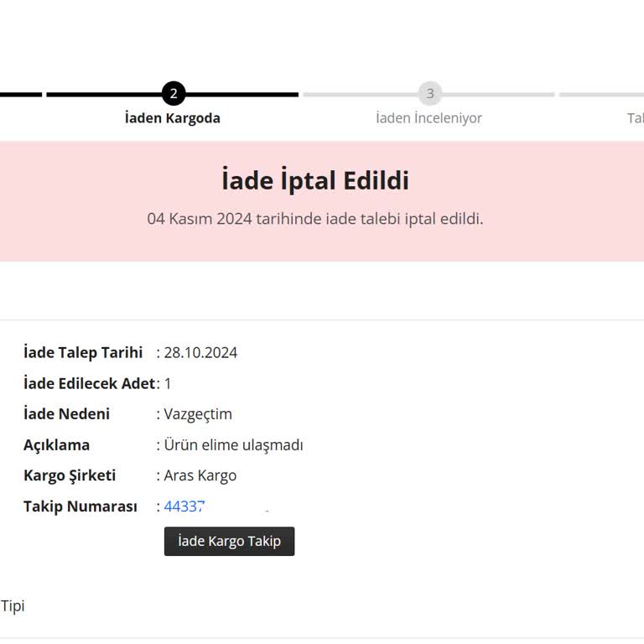644x644 pixels.
Task: Click the Kargo Şirketi label
Action: 70,475
